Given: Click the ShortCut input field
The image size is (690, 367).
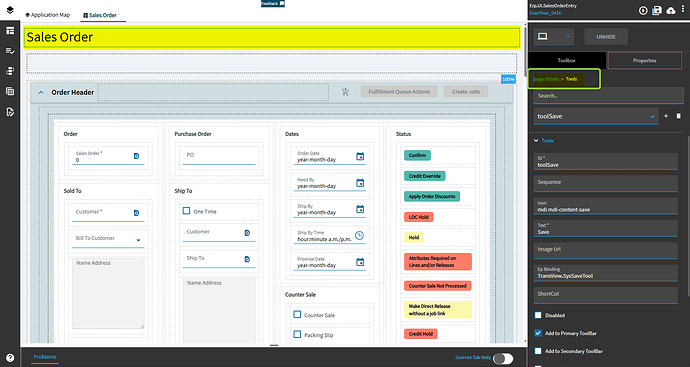Looking at the screenshot, I should 606,295.
